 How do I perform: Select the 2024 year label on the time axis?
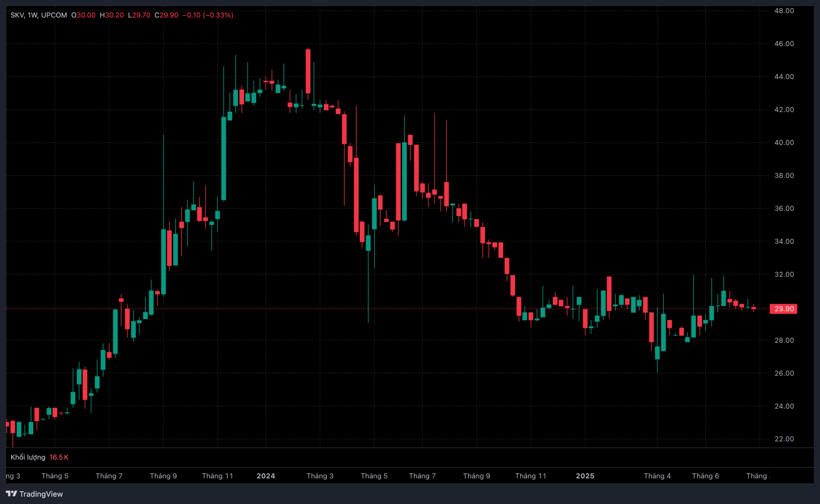click(266, 476)
